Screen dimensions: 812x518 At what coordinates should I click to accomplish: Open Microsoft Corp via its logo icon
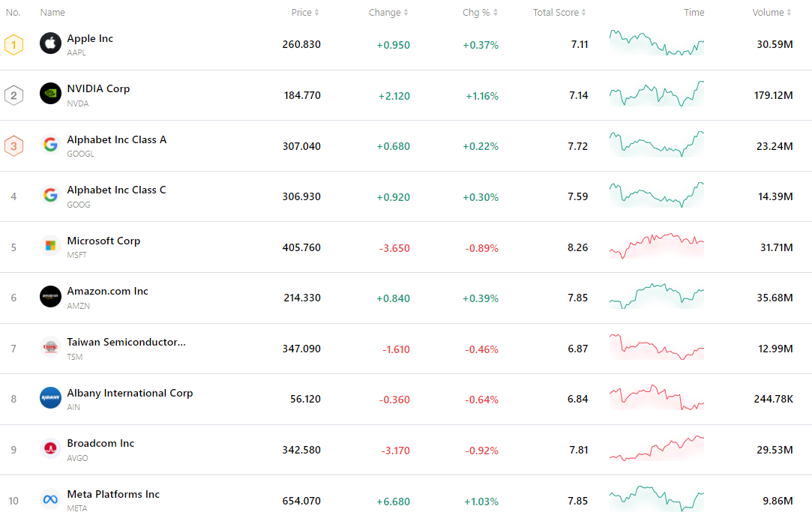49,246
